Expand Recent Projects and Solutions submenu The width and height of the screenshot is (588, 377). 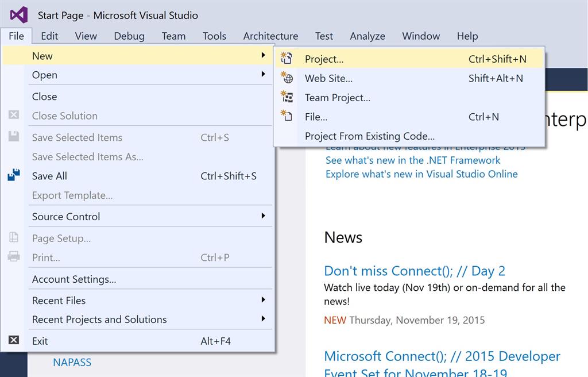point(263,319)
